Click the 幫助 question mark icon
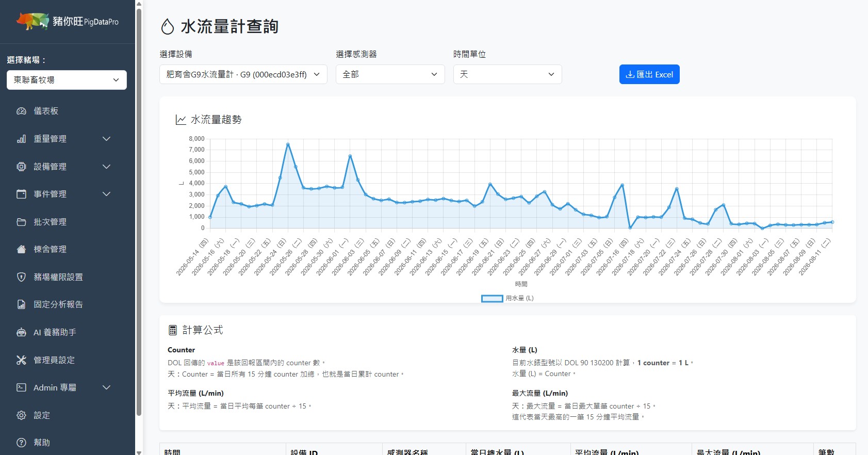The height and width of the screenshot is (455, 868). coord(21,443)
